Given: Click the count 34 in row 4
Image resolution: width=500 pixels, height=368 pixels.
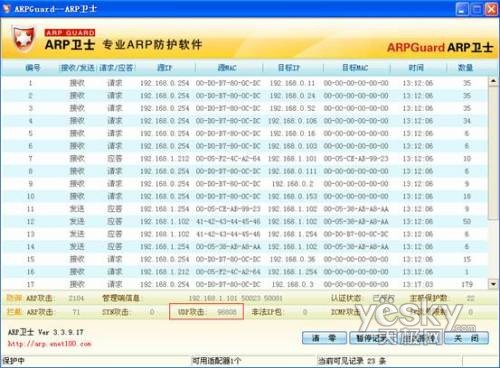Looking at the screenshot, I should pos(467,121).
